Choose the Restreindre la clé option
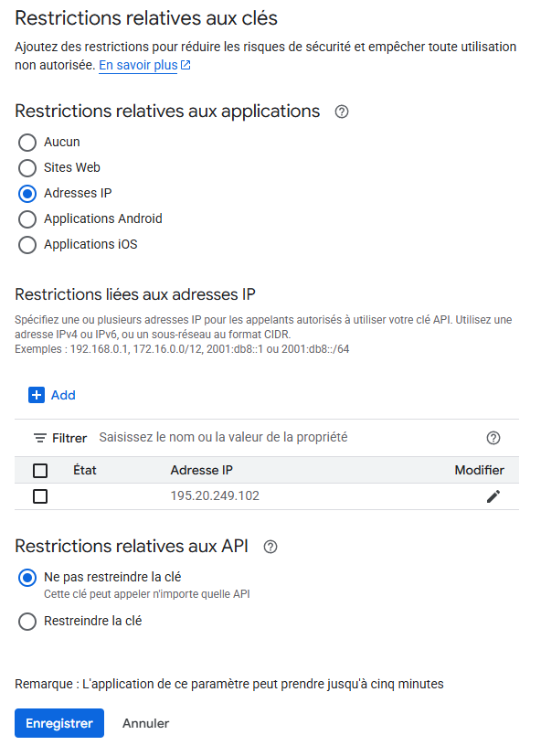This screenshot has width=541, height=756. [x=27, y=621]
